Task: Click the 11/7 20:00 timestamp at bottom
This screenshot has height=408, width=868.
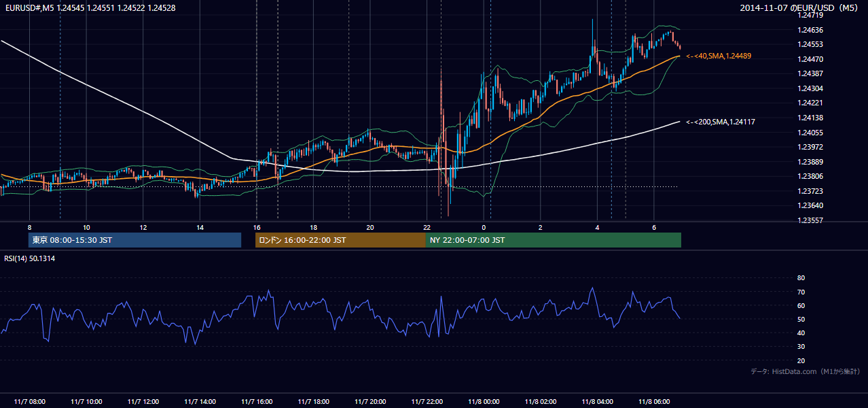Action: coord(370,402)
